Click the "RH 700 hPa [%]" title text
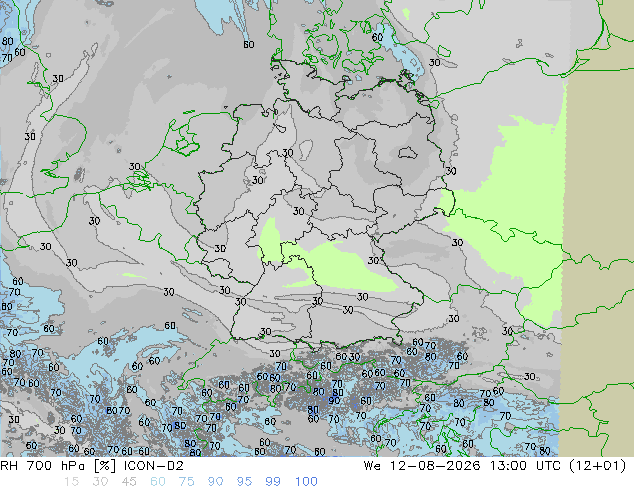The width and height of the screenshot is (634, 490). click(59, 466)
